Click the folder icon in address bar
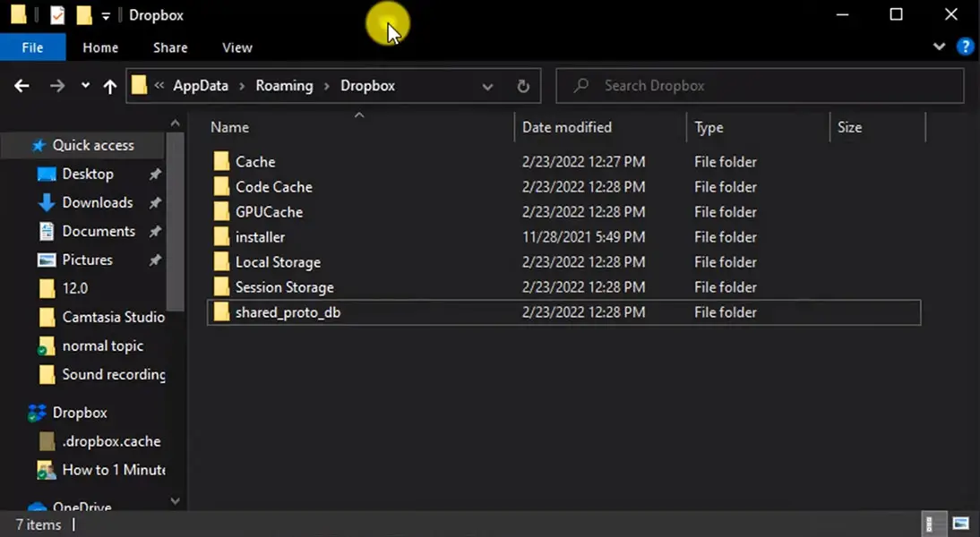The image size is (980, 537). [x=140, y=86]
